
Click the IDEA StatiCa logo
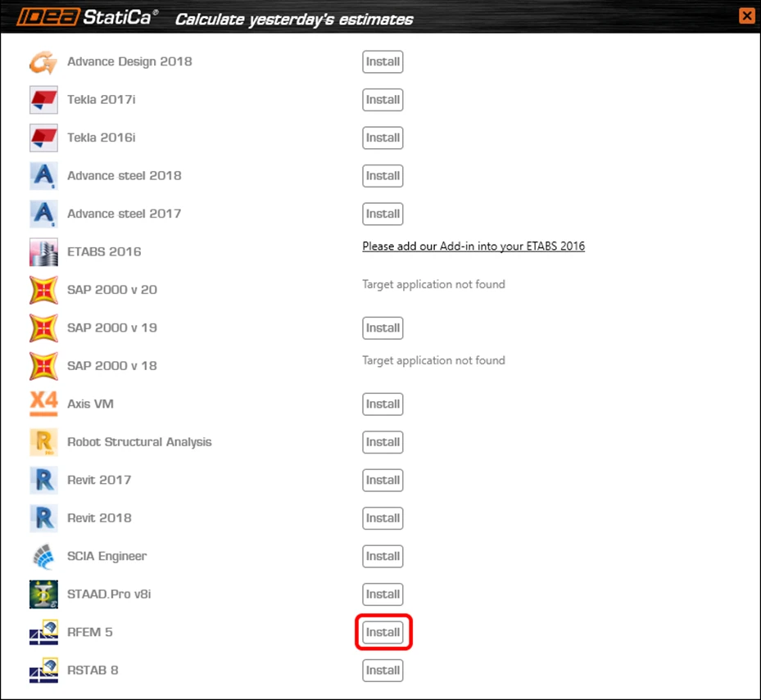[88, 17]
